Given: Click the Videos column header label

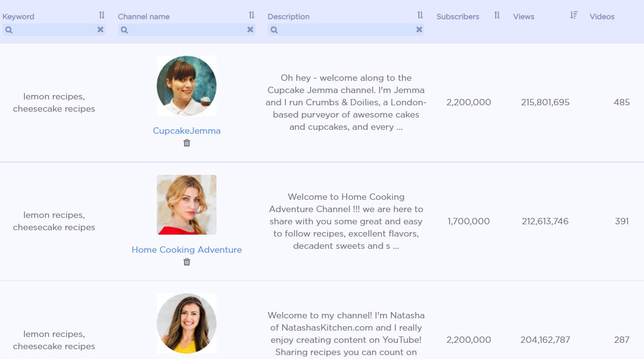Looking at the screenshot, I should click(x=602, y=16).
